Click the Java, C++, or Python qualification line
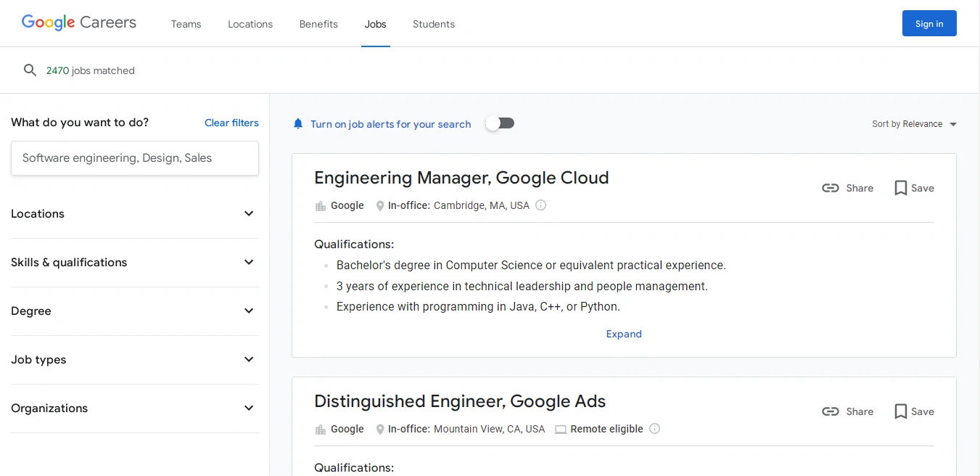Viewport: 980px width, 476px height. pyautogui.click(x=478, y=307)
